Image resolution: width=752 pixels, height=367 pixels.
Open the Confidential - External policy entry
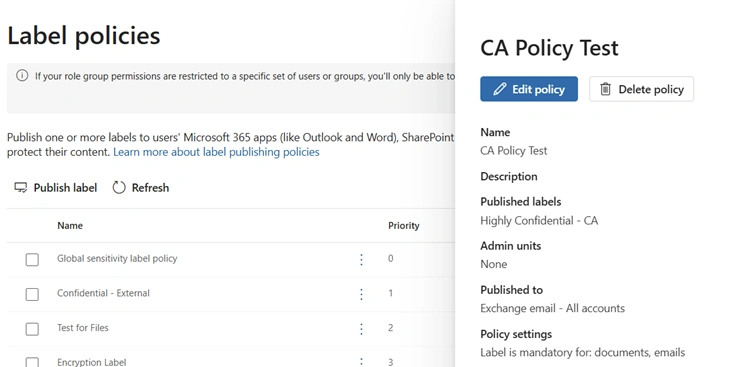point(103,293)
